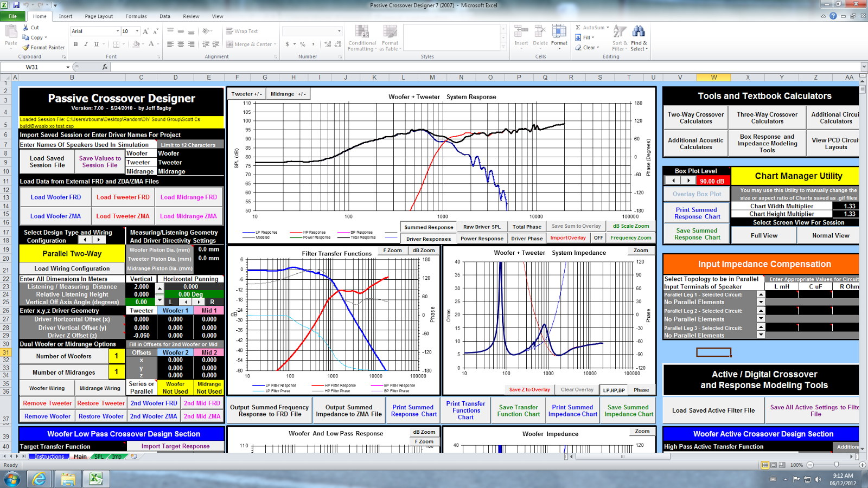Open Parallel Leg 1 circuit down arrow
Image resolution: width=868 pixels, height=488 pixels.
[x=761, y=302]
